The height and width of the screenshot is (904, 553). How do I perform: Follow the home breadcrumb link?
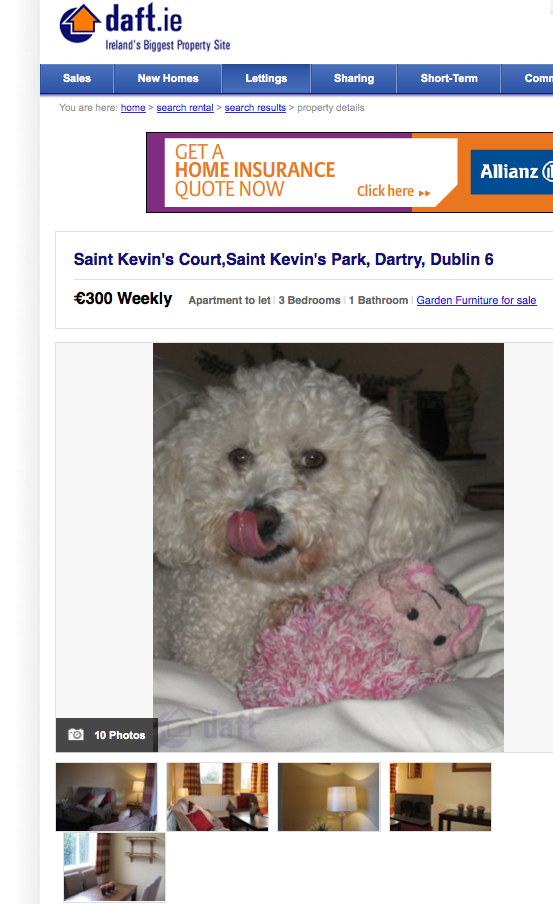pos(133,108)
